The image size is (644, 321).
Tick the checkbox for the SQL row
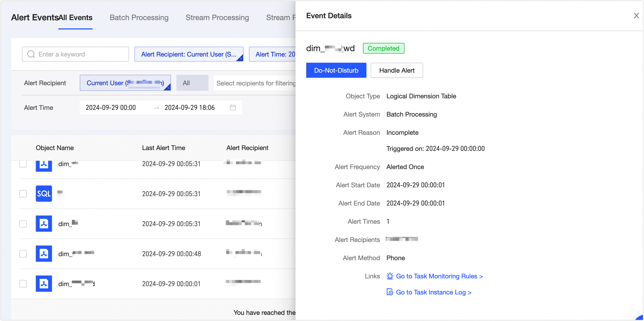[23, 193]
